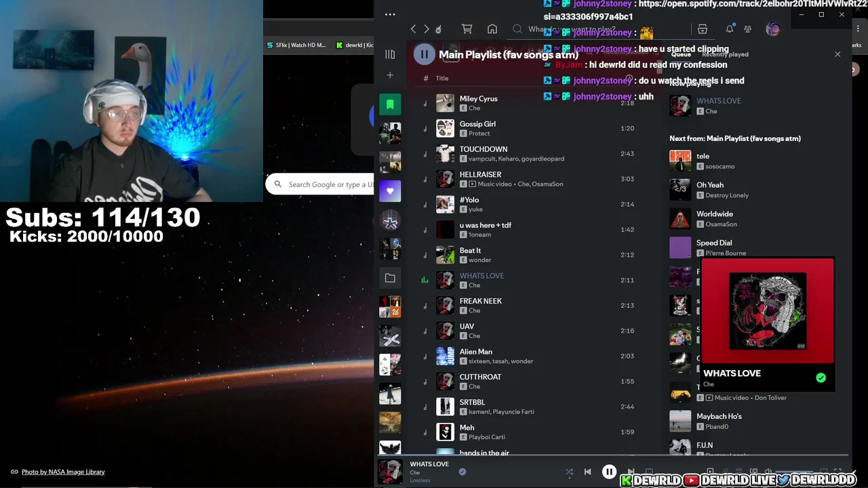Screen dimensions: 868x488
Task: Sort by the Title column header
Action: (x=442, y=79)
